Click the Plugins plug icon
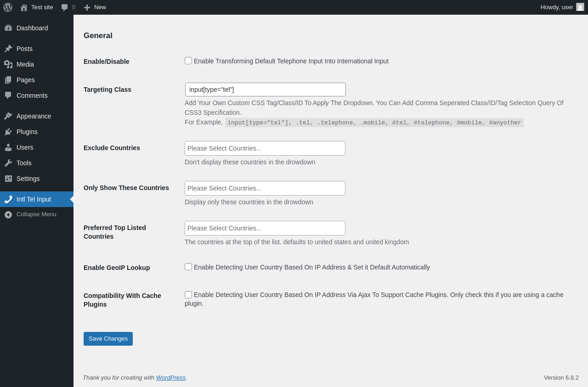Image resolution: width=588 pixels, height=387 pixels. point(8,132)
